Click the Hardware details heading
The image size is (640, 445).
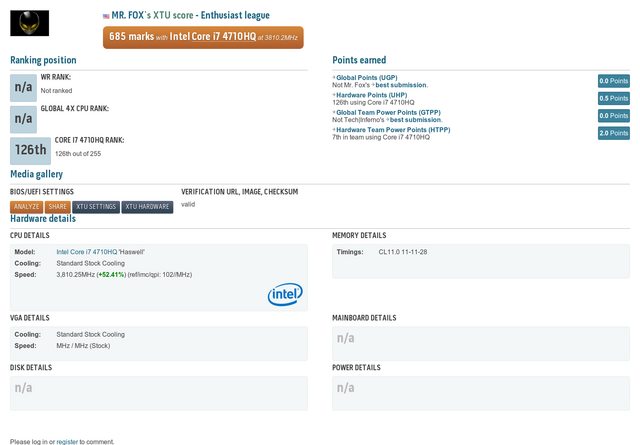tap(43, 218)
